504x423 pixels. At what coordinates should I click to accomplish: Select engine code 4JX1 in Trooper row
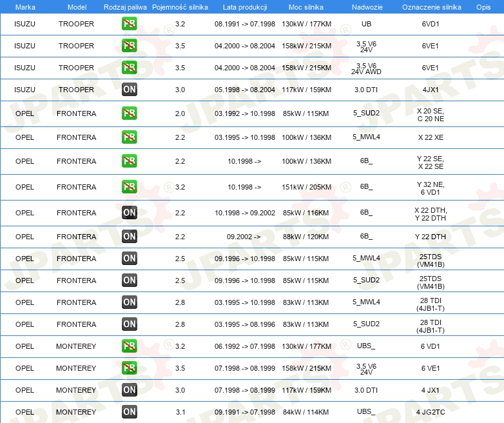click(431, 90)
